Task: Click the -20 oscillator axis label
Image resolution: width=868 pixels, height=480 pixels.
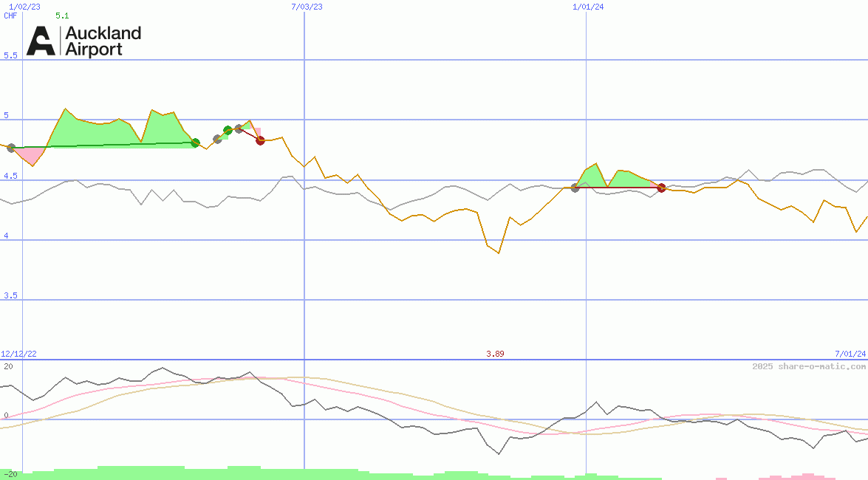Action: point(10,473)
